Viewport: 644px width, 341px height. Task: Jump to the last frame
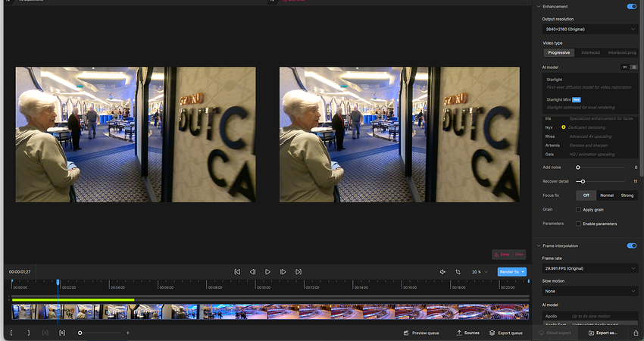299,271
